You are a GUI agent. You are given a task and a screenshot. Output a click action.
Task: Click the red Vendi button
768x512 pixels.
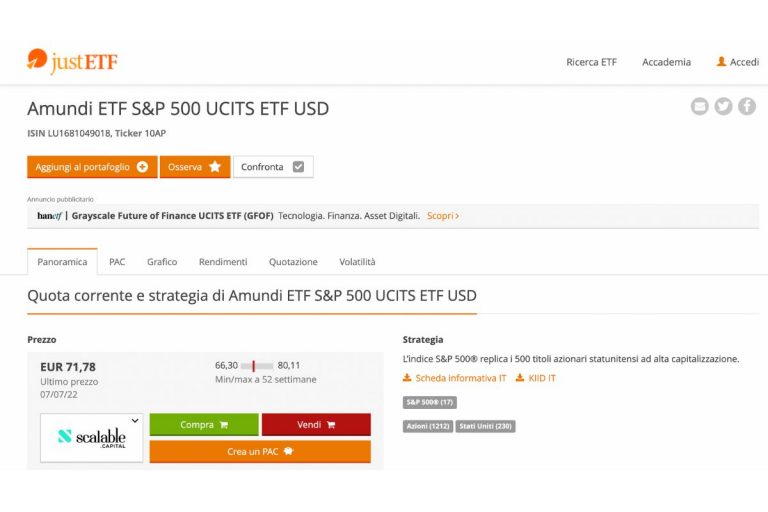316,424
